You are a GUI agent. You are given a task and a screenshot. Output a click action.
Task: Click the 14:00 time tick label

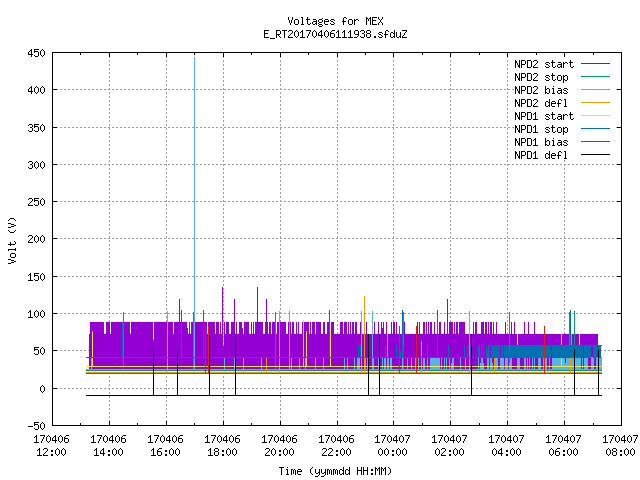tap(108, 452)
